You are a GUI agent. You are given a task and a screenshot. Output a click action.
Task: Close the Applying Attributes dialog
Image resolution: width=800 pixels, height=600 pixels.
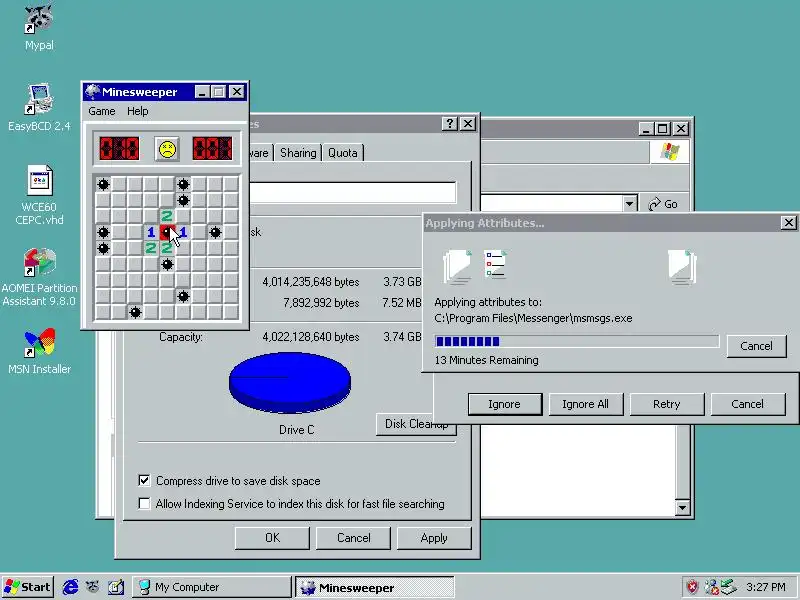tap(788, 223)
